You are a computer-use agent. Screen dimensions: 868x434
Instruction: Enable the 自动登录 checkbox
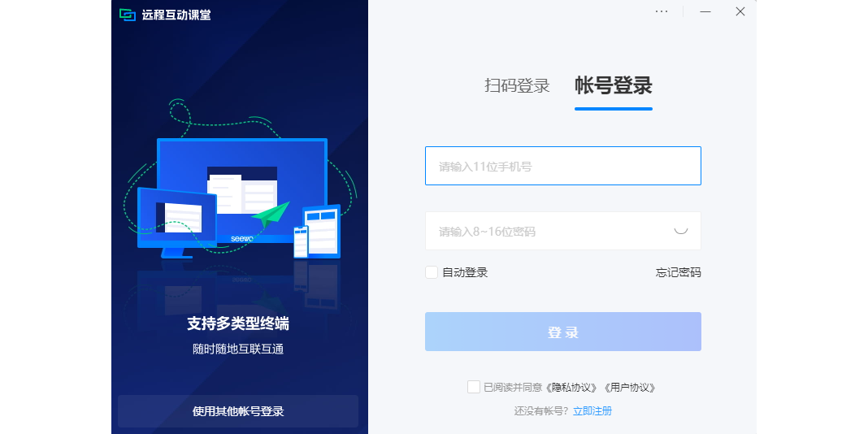coord(432,272)
